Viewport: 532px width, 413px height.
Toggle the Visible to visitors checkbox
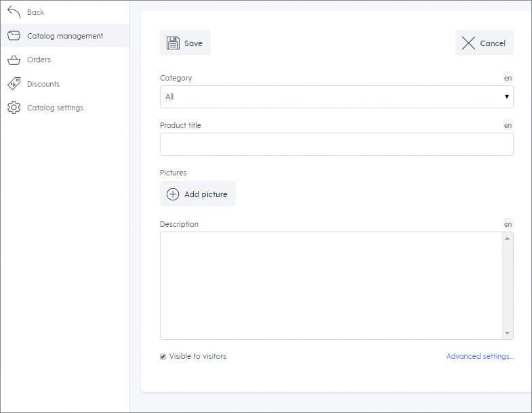point(163,356)
